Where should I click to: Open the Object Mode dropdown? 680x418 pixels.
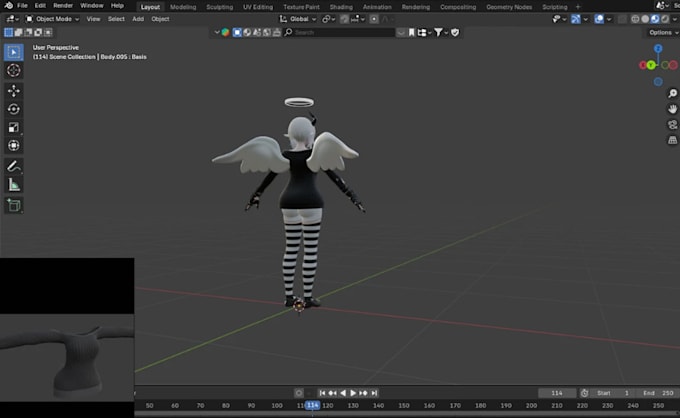52,19
